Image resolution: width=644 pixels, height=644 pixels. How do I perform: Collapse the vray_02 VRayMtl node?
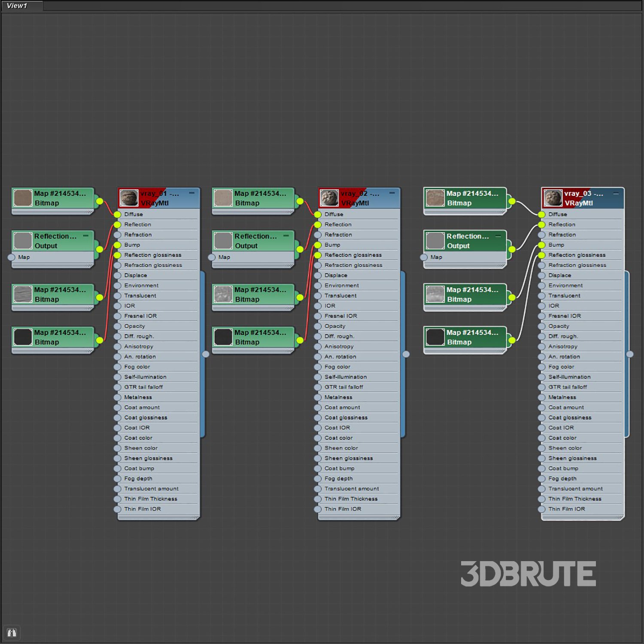click(392, 193)
